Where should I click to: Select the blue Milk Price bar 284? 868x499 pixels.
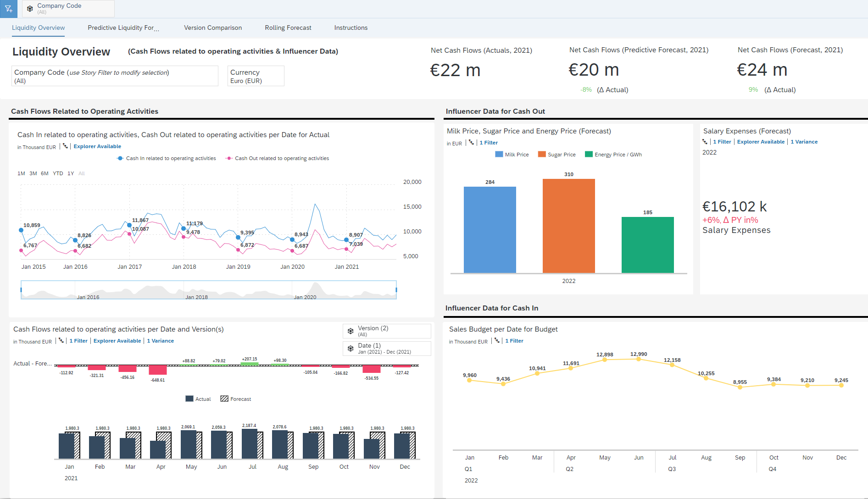pyautogui.click(x=490, y=230)
